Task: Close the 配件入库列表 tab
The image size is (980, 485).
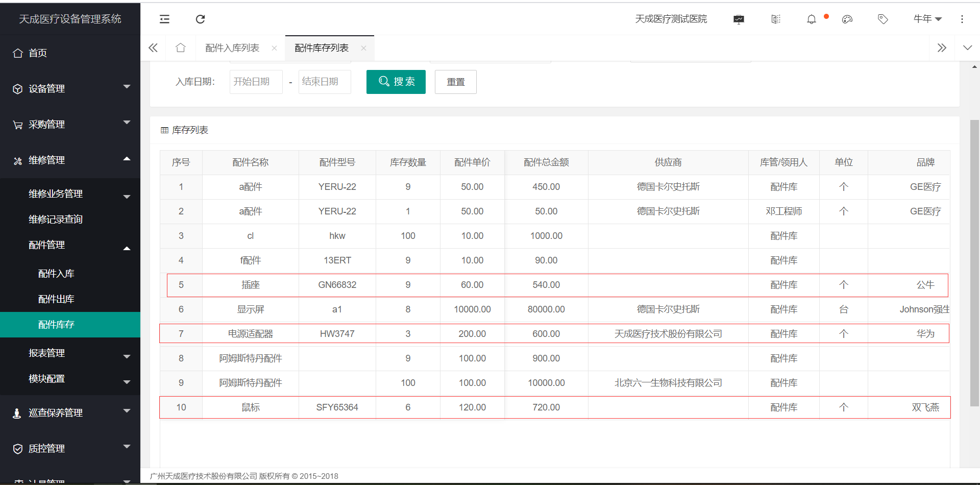Action: (274, 48)
